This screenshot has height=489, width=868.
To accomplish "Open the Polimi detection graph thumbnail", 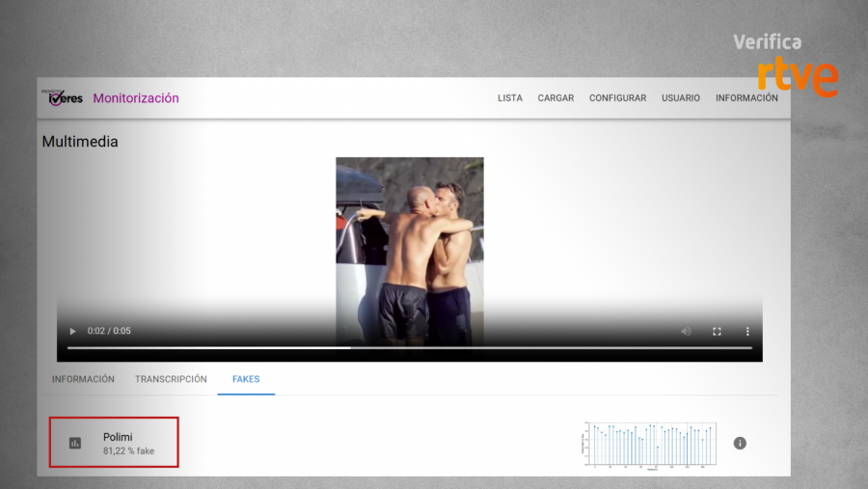I will [x=648, y=444].
